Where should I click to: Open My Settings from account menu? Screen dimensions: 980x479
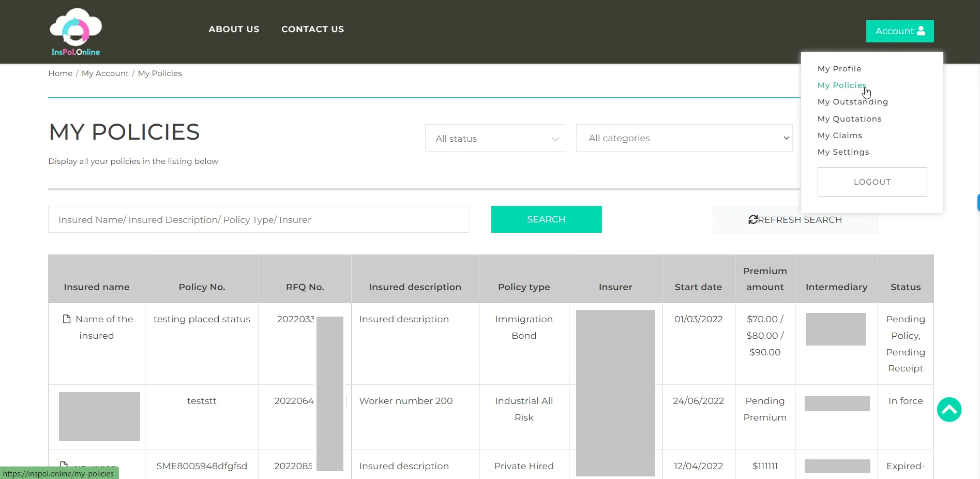(843, 152)
